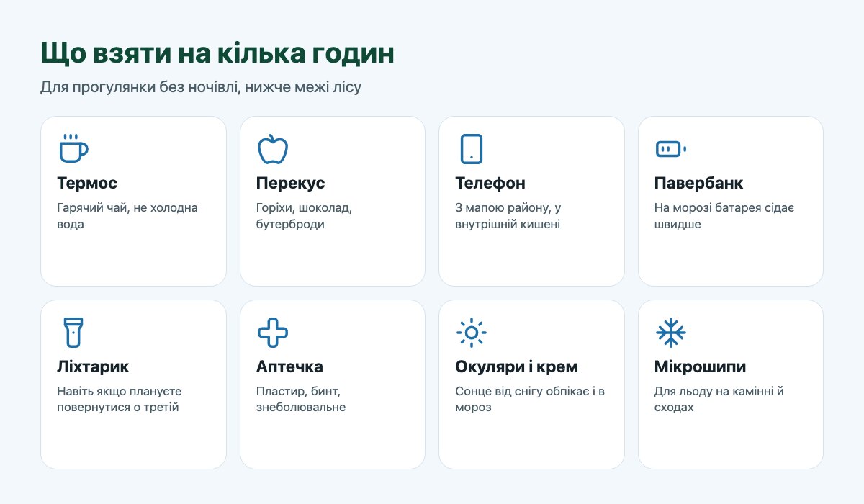Click text 'Пластир, бинт, знеболювальне'
864x504 pixels.
(x=301, y=399)
